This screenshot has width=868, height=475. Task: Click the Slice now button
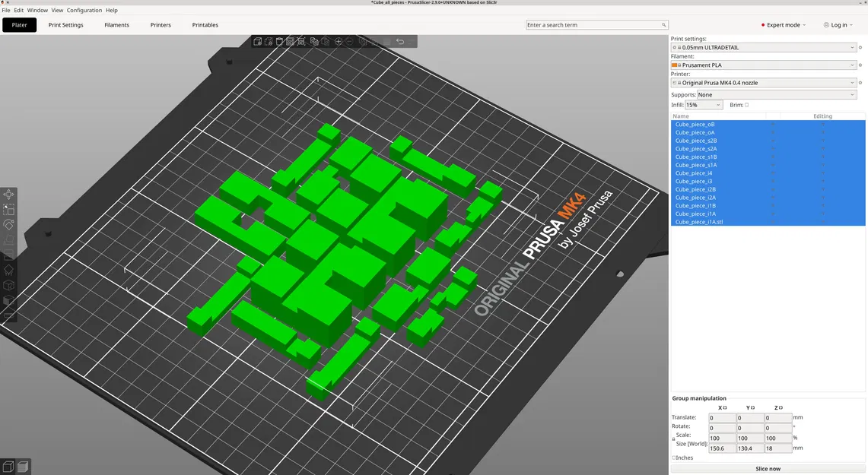(768, 468)
